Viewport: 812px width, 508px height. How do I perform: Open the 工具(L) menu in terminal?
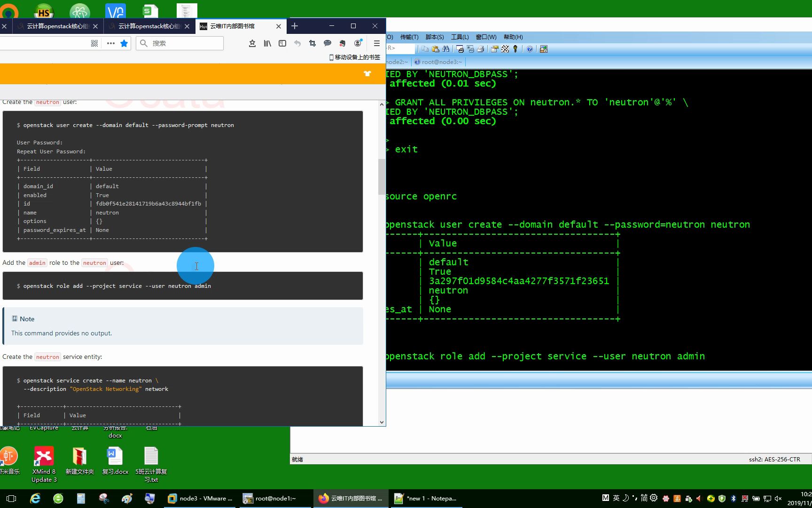click(x=460, y=37)
